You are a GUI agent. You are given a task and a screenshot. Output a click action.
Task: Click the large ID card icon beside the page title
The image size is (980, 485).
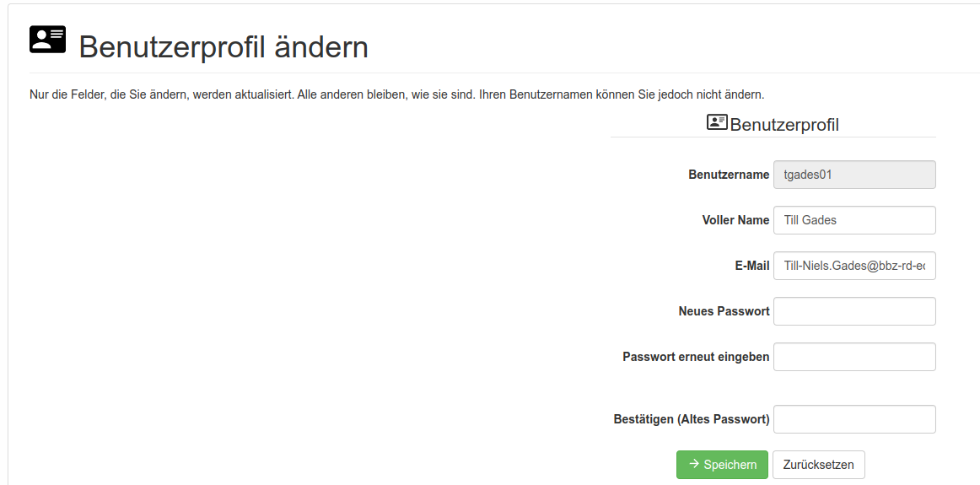[47, 40]
